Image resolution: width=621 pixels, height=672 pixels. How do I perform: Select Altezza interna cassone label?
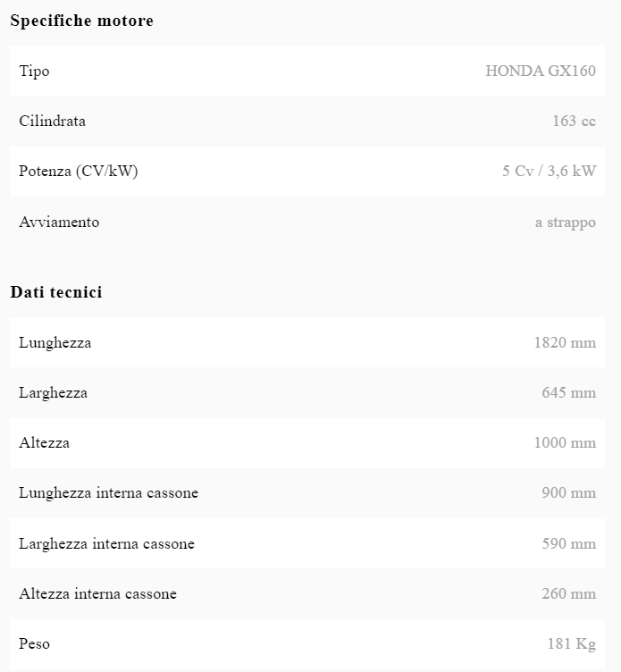(98, 593)
